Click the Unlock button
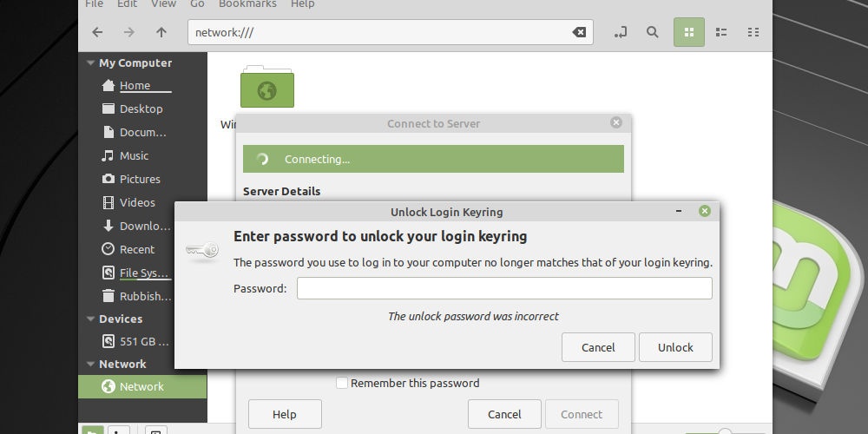 click(x=675, y=347)
